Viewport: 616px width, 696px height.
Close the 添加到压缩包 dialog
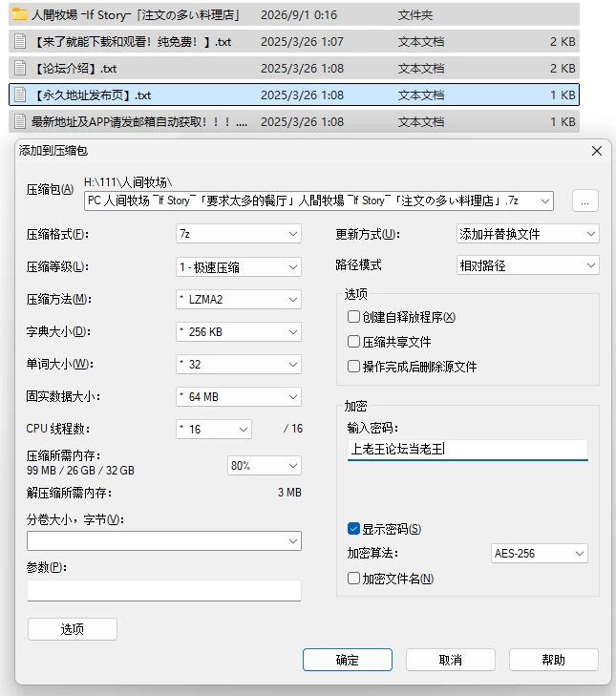pos(597,151)
